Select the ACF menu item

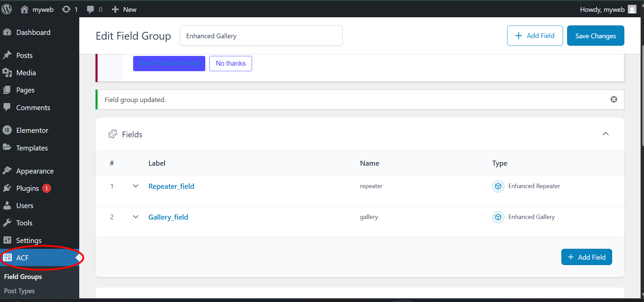[40, 258]
